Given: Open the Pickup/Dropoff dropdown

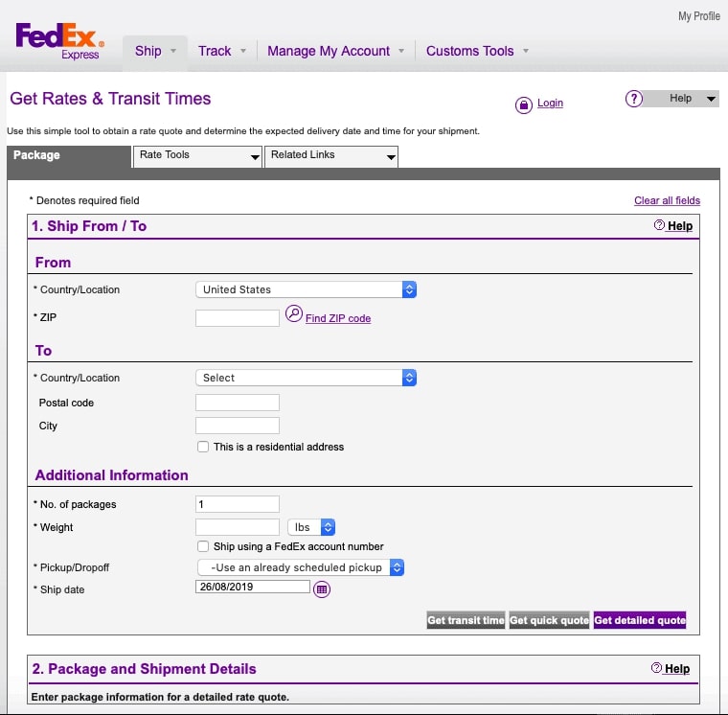Looking at the screenshot, I should click(300, 567).
